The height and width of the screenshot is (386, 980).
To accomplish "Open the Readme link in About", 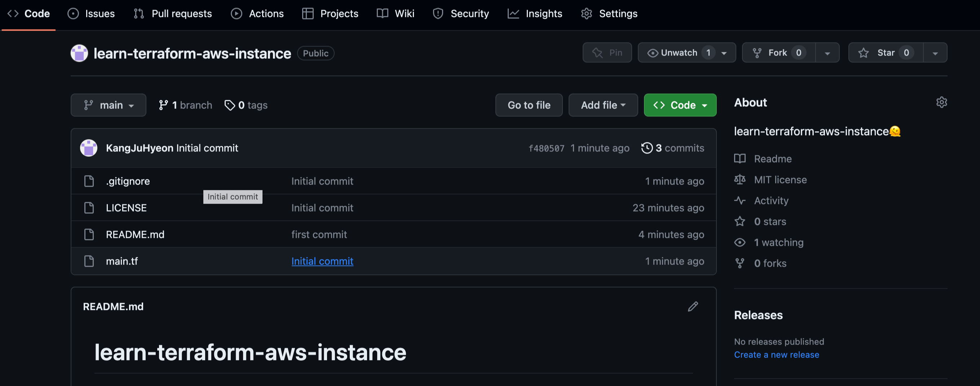I will [773, 159].
